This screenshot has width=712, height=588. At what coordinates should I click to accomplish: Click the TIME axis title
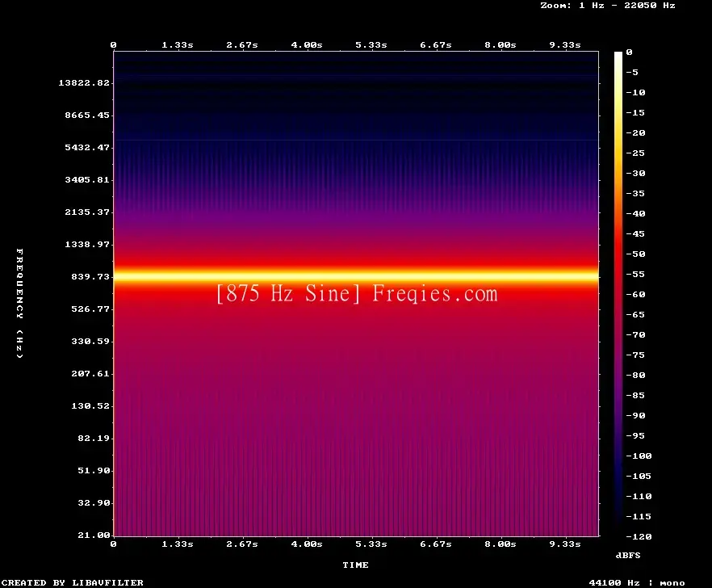(x=355, y=565)
